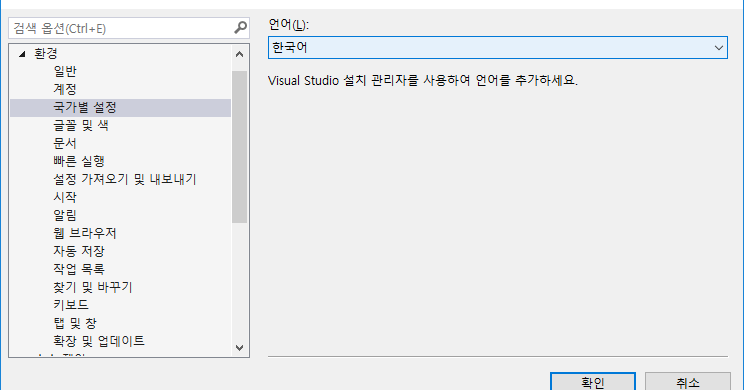The width and height of the screenshot is (744, 390).
Task: Cancel with the 취소 button
Action: tap(688, 381)
